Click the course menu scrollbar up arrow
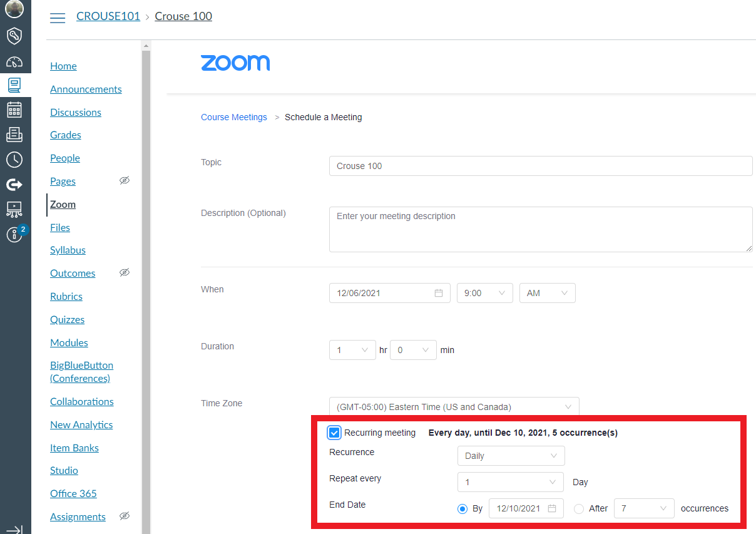 pos(146,46)
